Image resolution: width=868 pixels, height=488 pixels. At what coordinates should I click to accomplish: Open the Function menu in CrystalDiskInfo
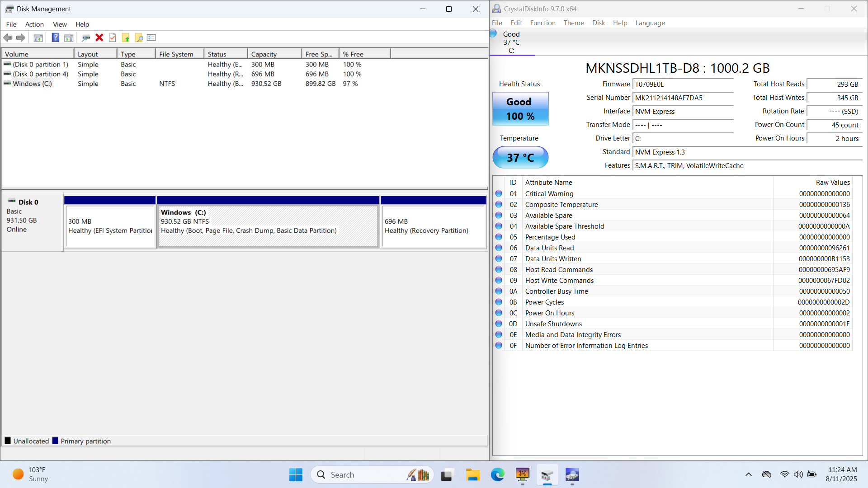coord(542,23)
